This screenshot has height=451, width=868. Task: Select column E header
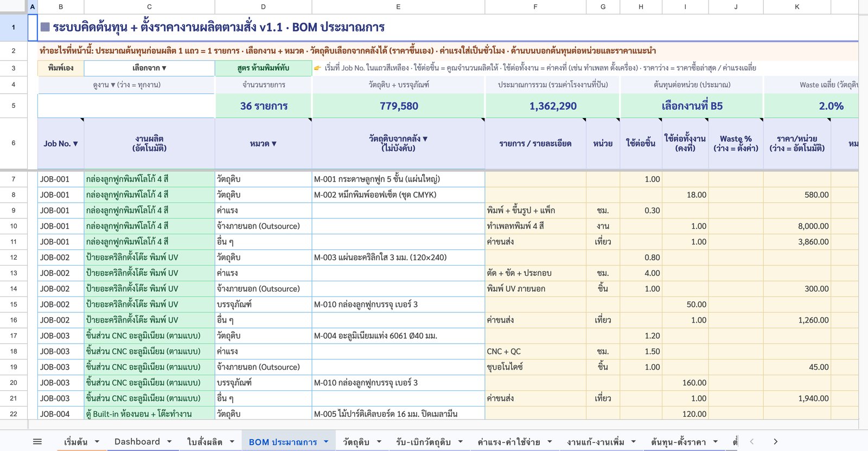click(398, 7)
